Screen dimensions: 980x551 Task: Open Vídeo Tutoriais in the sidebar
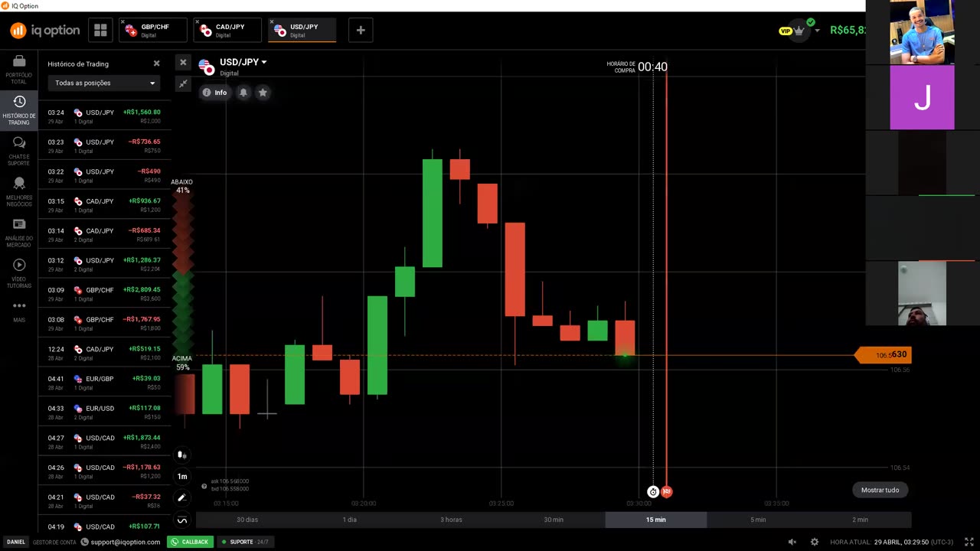19,272
